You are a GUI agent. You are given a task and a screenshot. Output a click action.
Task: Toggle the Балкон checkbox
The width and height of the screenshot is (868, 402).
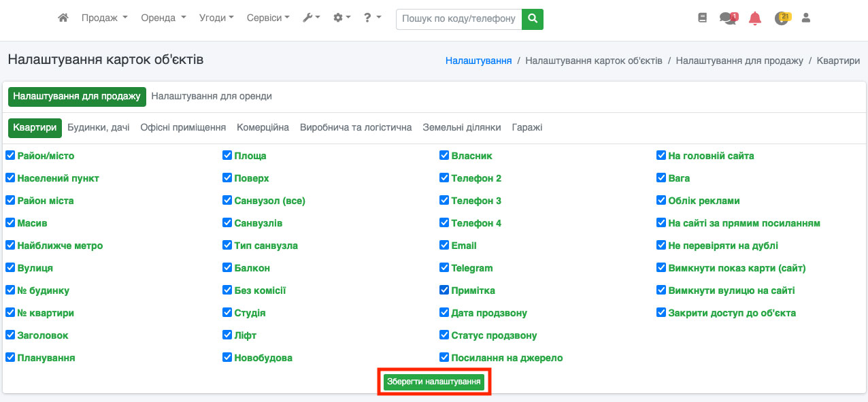[228, 268]
